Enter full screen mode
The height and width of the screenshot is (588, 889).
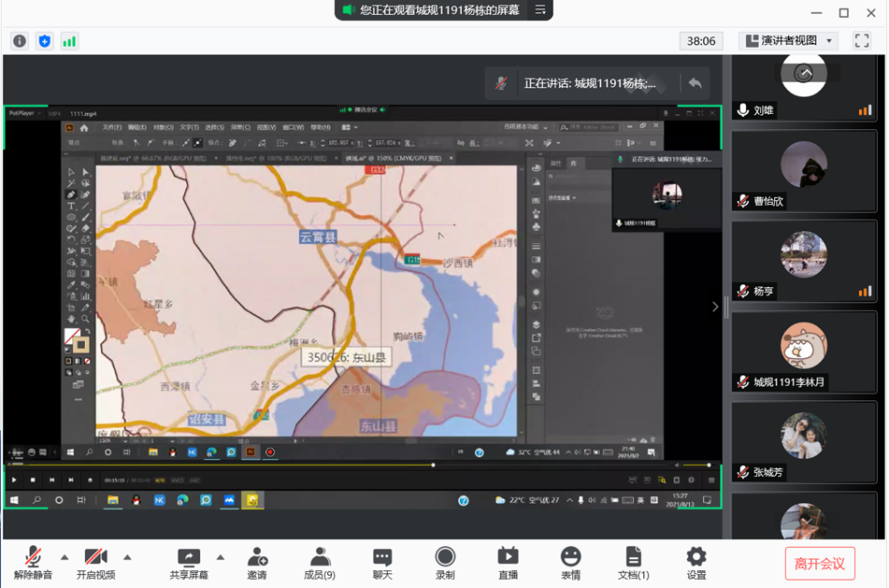tap(861, 41)
